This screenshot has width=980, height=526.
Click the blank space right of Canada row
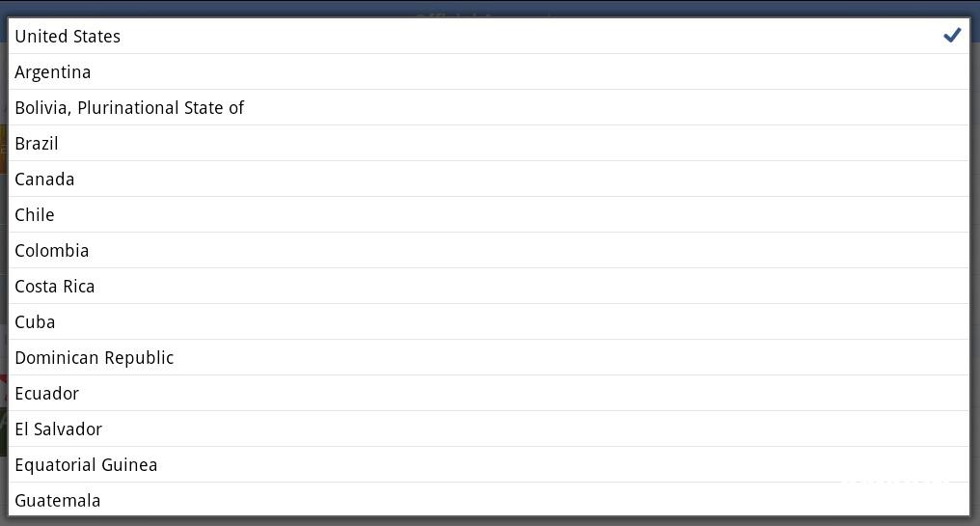tap(579, 180)
